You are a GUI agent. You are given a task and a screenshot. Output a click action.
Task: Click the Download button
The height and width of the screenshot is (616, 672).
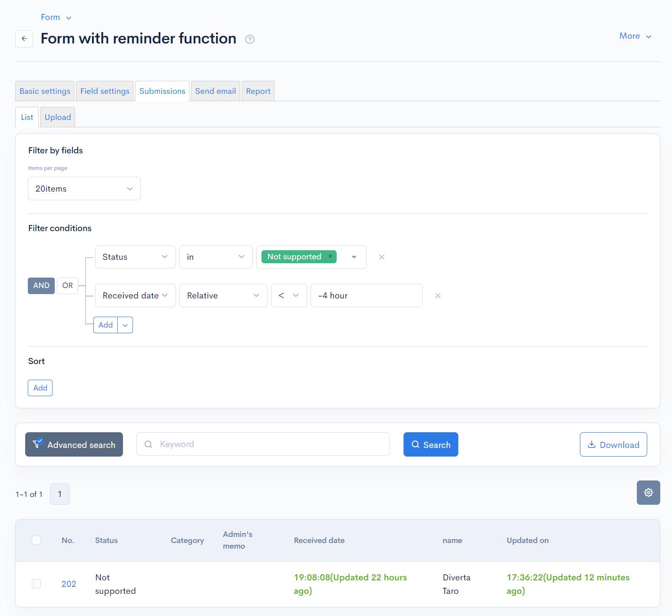tap(613, 444)
